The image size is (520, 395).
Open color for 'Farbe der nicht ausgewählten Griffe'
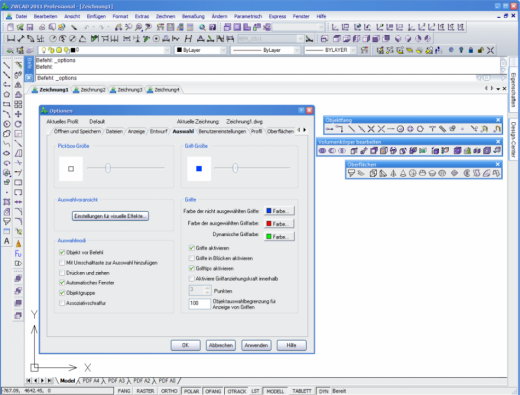pos(279,211)
